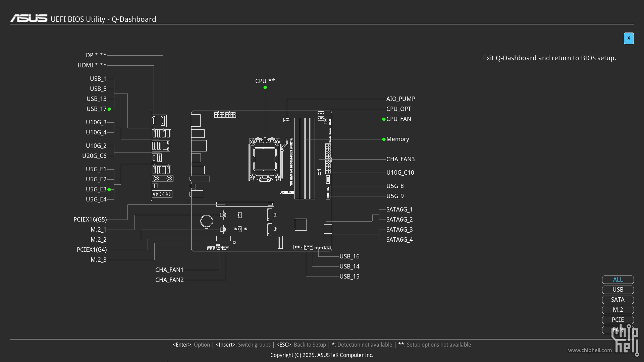Click the U10G_4 label
Viewport: 644px width, 362px height.
[96, 132]
